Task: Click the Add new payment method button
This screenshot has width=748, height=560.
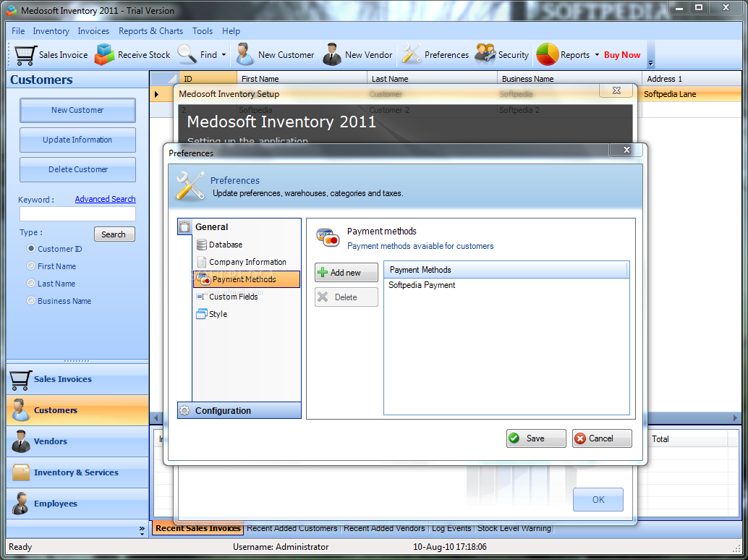Action: tap(347, 272)
